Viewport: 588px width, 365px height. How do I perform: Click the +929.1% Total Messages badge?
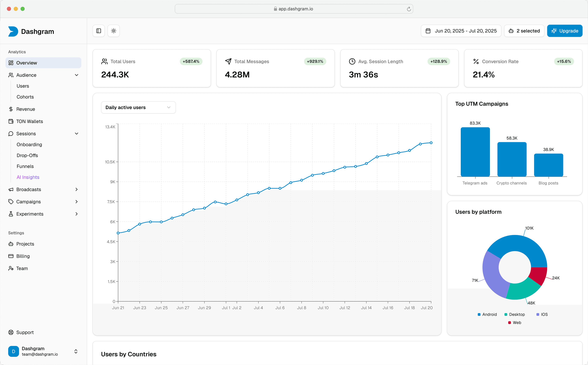[315, 62]
